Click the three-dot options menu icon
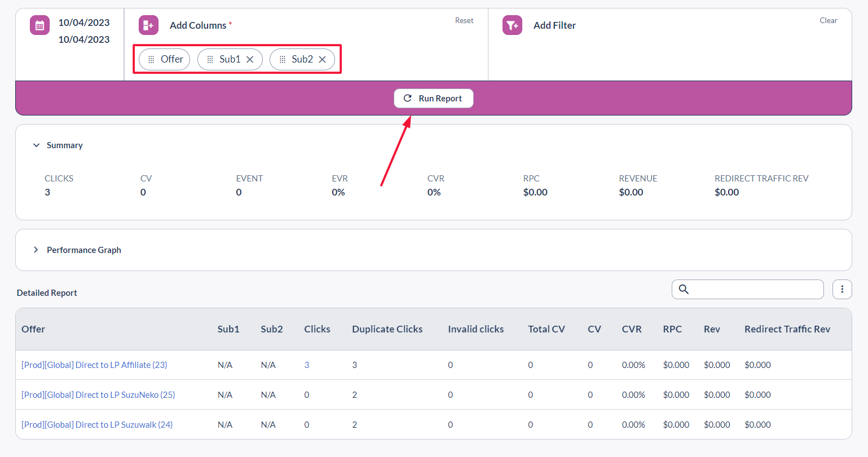The width and height of the screenshot is (868, 457). [842, 289]
